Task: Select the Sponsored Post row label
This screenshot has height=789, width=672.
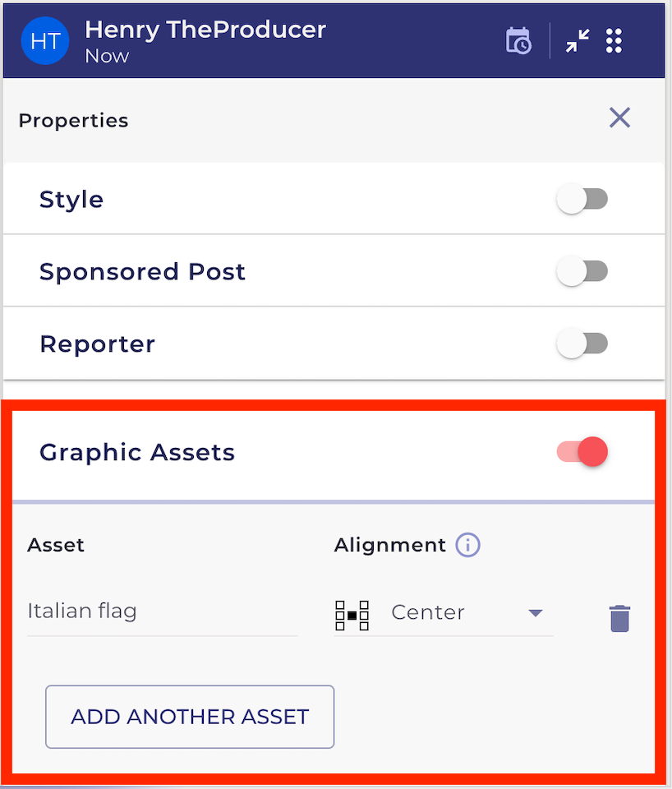Action: 142,272
